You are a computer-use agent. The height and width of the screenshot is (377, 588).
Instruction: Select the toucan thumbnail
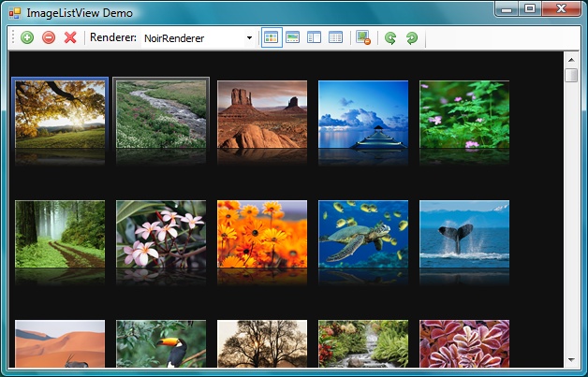pos(161,343)
